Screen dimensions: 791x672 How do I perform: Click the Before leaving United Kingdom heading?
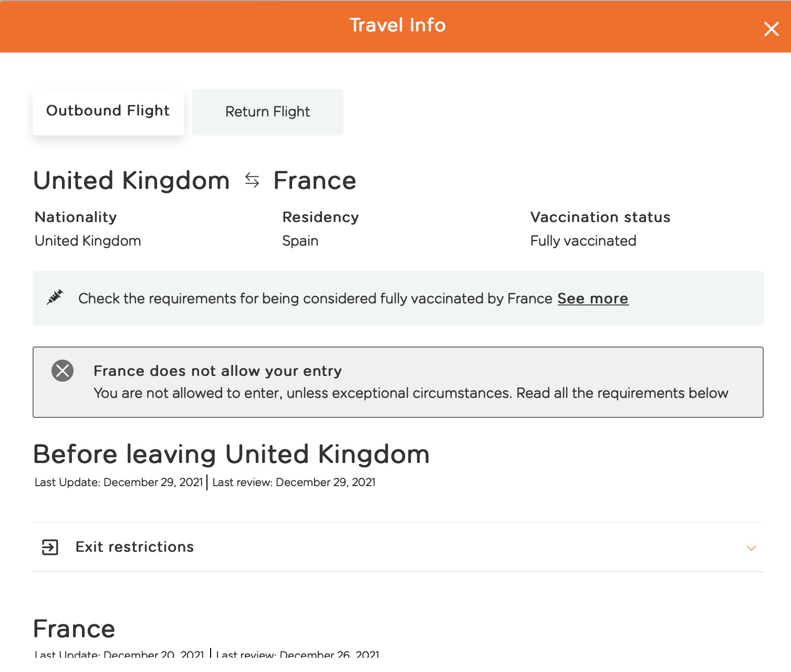[x=232, y=454]
